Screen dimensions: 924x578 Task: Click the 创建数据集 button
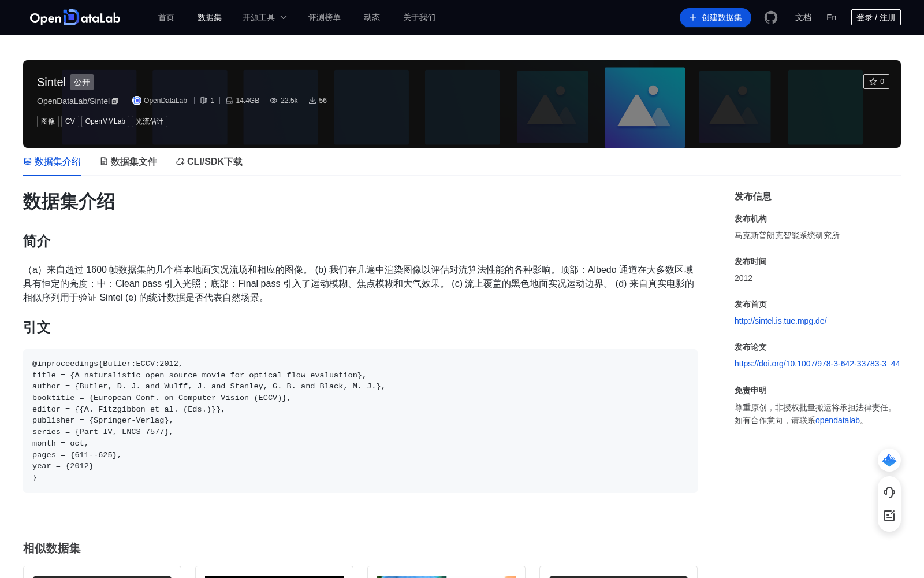pos(716,17)
